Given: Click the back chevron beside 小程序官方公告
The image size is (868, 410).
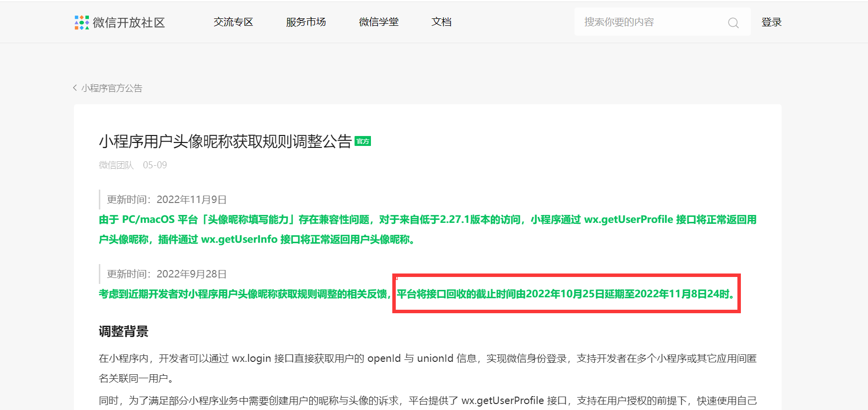Looking at the screenshot, I should pos(75,88).
